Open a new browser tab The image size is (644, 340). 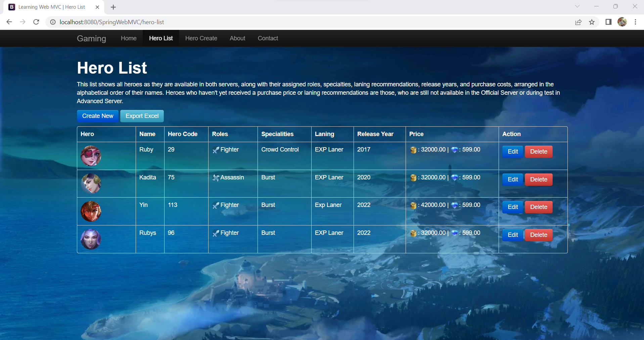click(x=113, y=7)
